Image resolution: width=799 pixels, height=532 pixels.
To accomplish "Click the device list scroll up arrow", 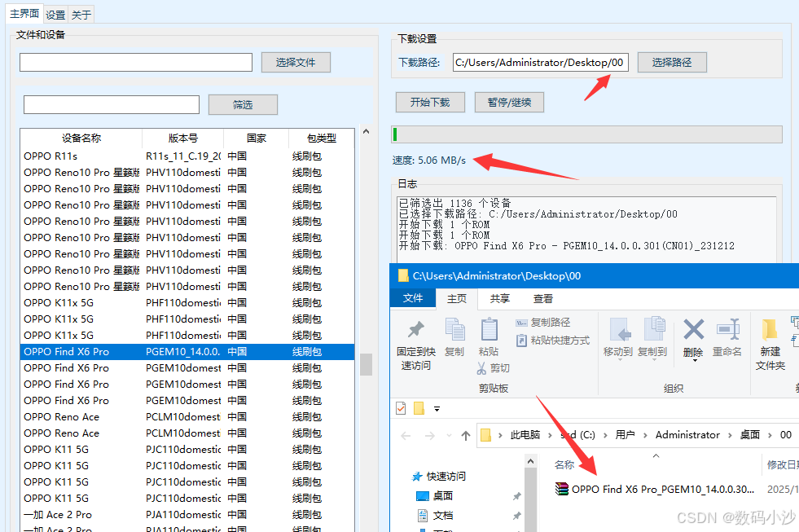I will coord(366,131).
